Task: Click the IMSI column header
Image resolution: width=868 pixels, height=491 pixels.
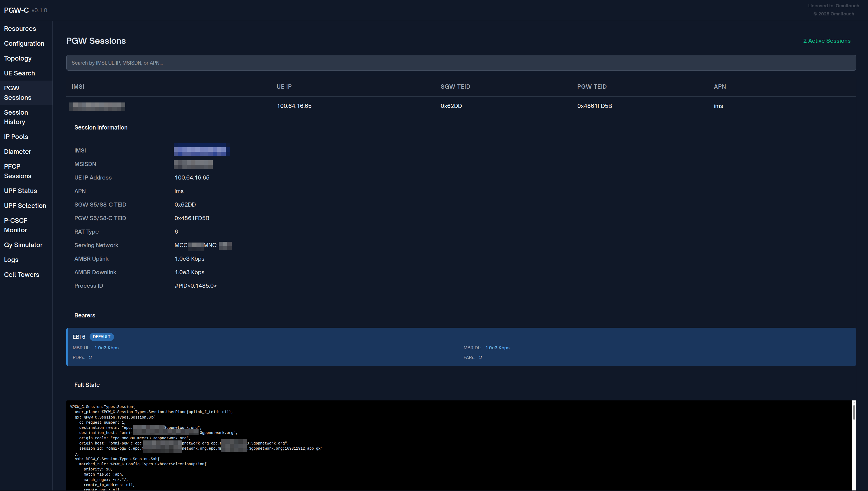Action: tap(78, 87)
